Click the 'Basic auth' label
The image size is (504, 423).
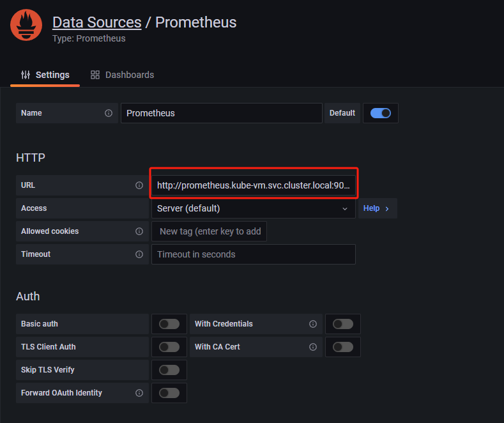click(x=39, y=324)
